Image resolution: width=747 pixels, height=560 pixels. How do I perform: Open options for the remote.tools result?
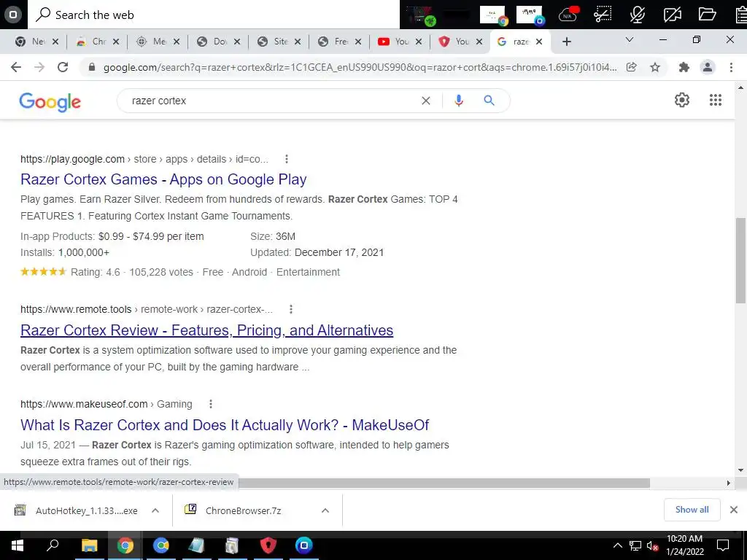290,309
